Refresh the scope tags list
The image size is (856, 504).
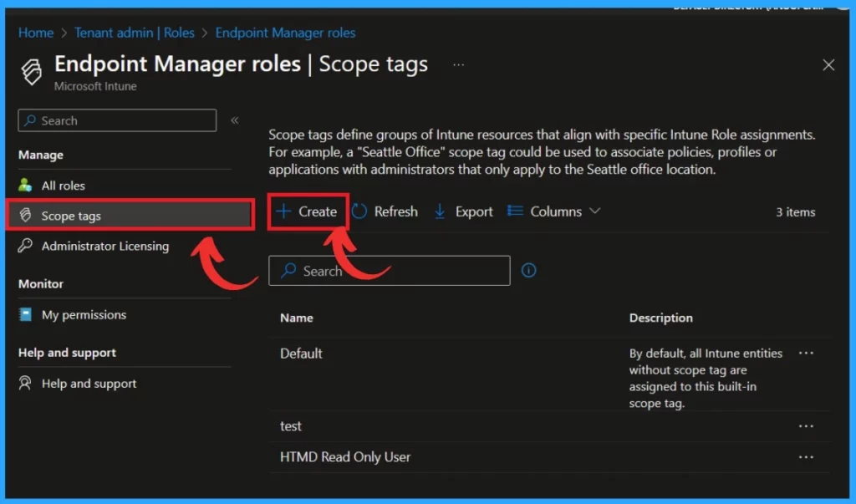coord(385,211)
